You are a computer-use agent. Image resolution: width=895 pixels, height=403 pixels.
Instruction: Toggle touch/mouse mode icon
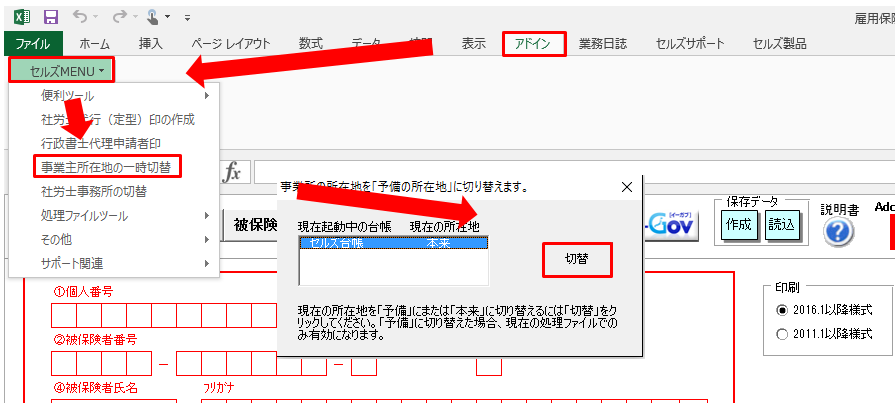point(153,18)
